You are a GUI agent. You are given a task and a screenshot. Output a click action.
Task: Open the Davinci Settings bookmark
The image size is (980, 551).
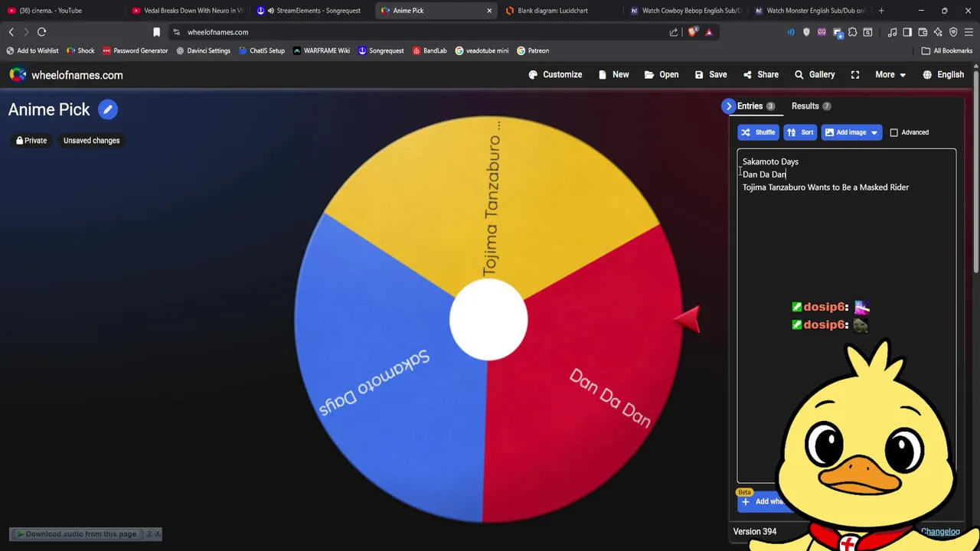(203, 51)
